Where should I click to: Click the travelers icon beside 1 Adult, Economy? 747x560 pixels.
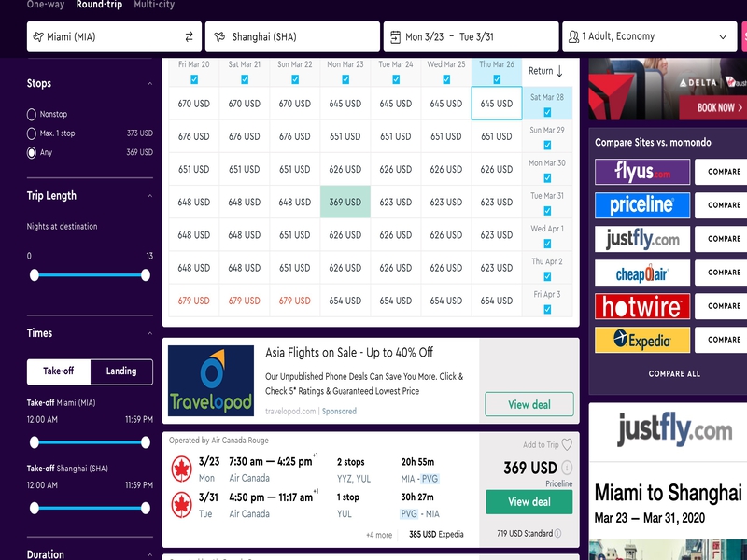point(573,36)
